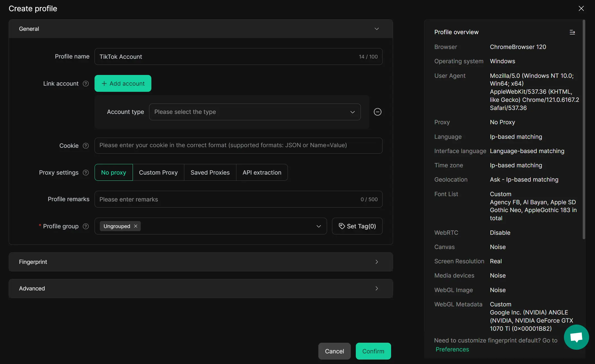Select the API extraction tab
Screen dimensions: 595x364
(262, 173)
